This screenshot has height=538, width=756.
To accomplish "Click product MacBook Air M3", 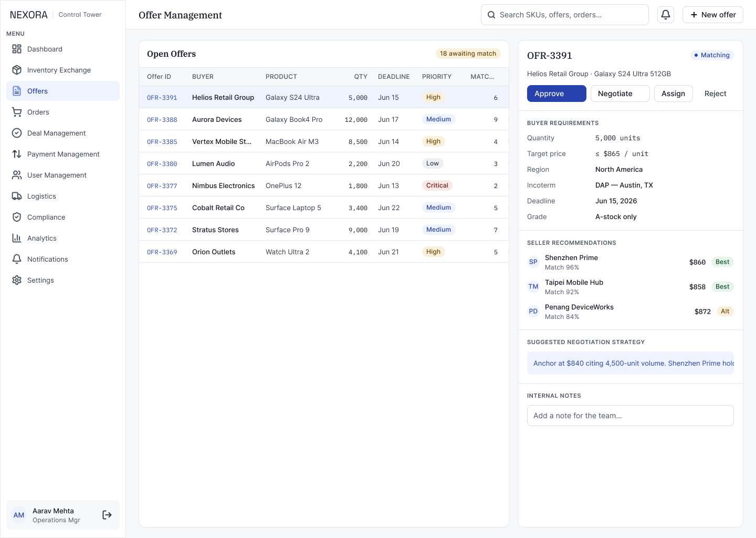I will 292,141.
